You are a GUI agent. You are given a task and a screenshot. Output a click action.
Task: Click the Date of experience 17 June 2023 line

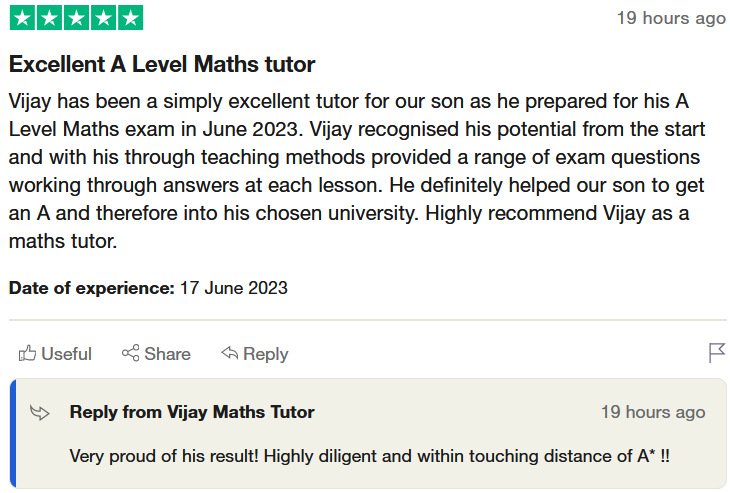[148, 288]
